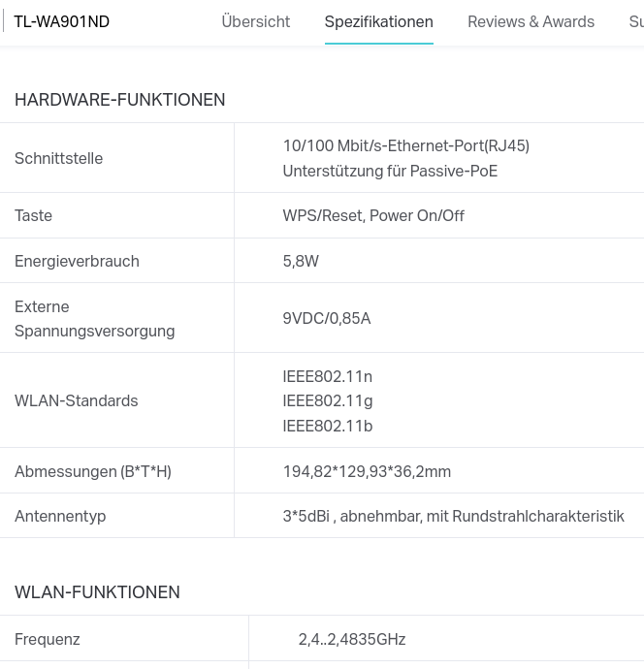Select the Spezifikationen tab
The image size is (644, 669).
point(379,21)
